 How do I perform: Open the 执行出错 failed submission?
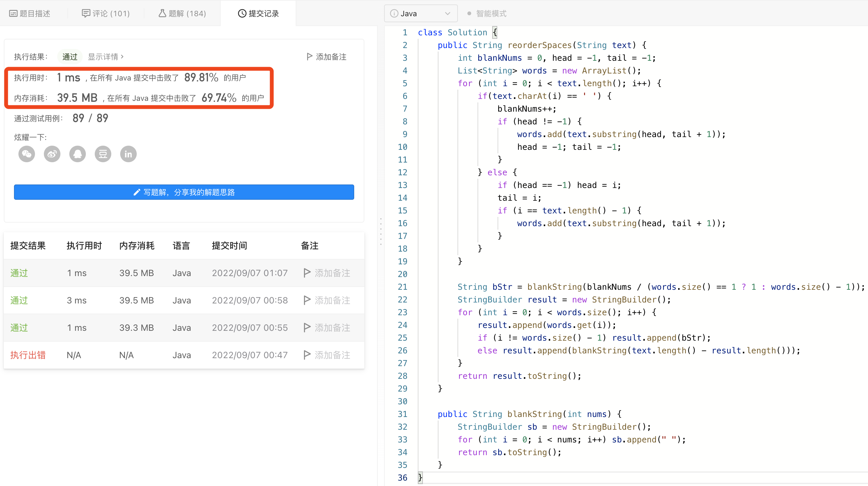[28, 355]
